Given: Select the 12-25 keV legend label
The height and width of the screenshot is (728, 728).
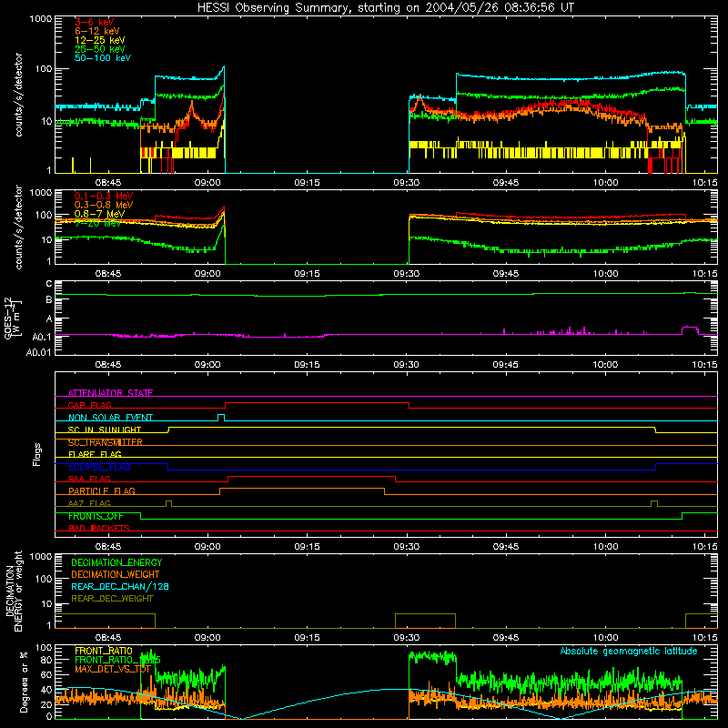Looking at the screenshot, I should (x=99, y=40).
